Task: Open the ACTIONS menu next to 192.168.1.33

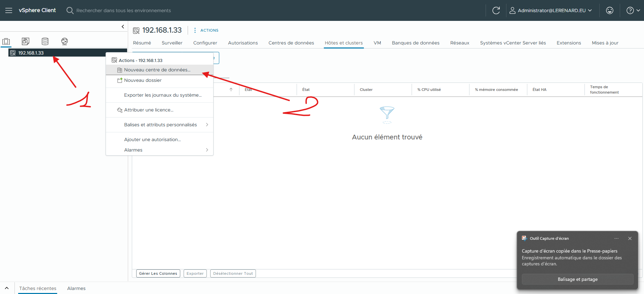Action: [x=206, y=30]
